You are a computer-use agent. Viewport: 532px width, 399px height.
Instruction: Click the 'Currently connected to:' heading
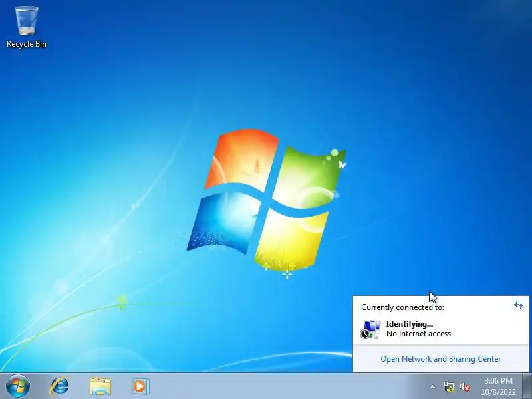[x=402, y=307]
